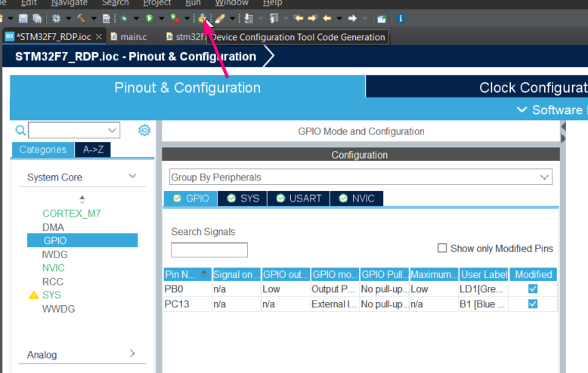Screen dimensions: 588x373
Task: Select the Categories tab
Action: click(43, 150)
